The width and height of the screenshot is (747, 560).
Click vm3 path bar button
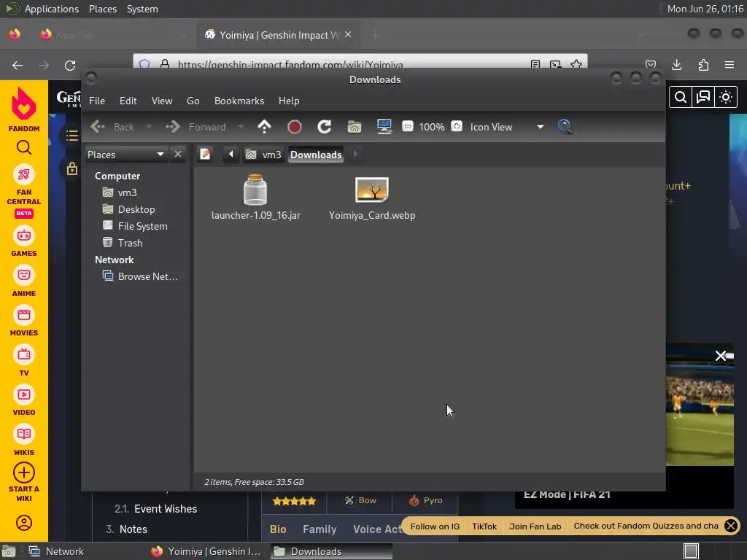click(x=263, y=155)
